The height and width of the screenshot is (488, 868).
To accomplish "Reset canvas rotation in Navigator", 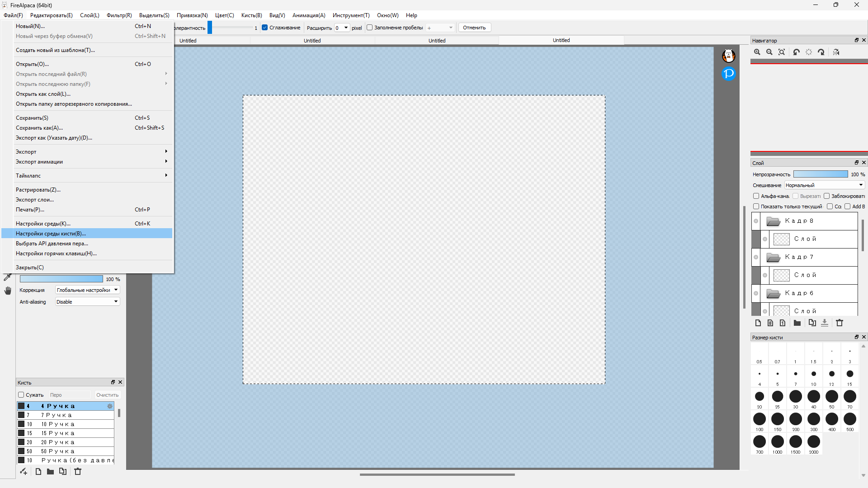I will point(809,52).
